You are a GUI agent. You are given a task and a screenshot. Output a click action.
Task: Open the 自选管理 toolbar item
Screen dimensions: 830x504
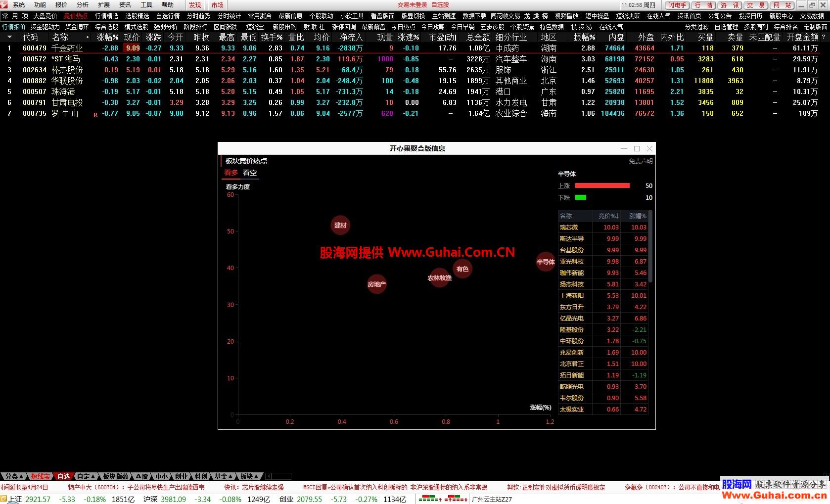(726, 27)
